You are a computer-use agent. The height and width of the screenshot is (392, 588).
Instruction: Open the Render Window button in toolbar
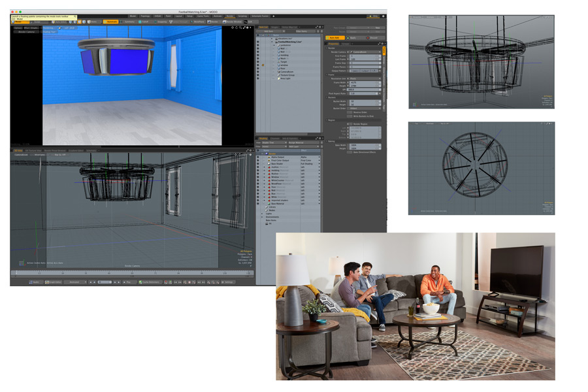[233, 22]
